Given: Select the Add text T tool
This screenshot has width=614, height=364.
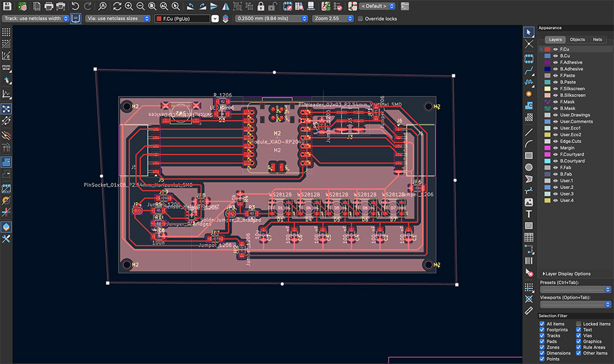Looking at the screenshot, I should [529, 214].
